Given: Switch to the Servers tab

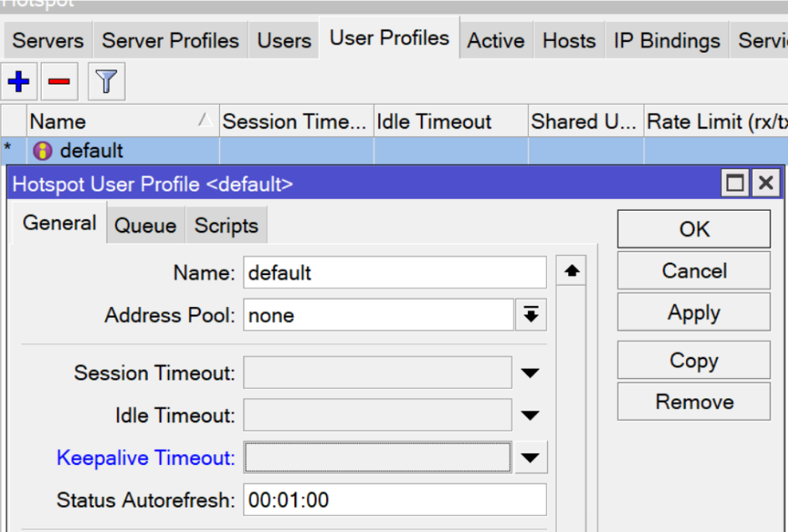Looking at the screenshot, I should point(46,39).
